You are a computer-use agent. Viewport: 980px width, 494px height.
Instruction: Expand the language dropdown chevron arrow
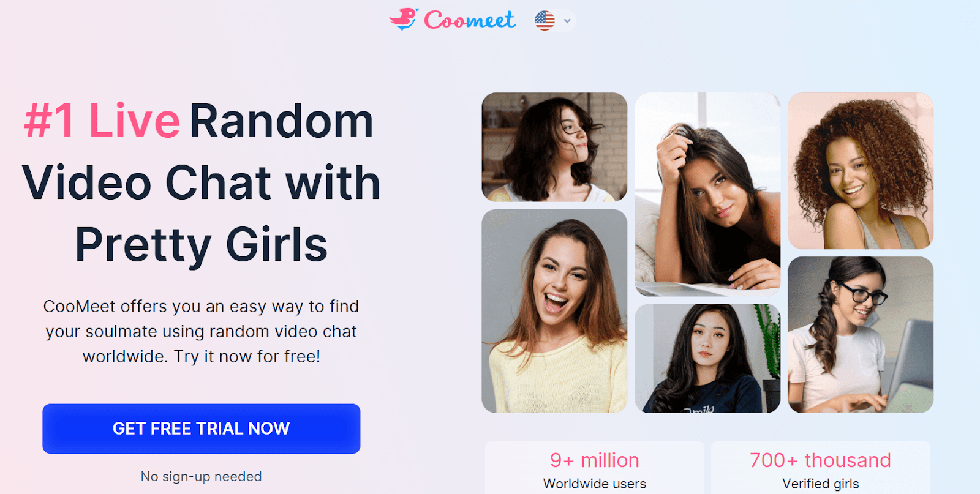pos(567,21)
